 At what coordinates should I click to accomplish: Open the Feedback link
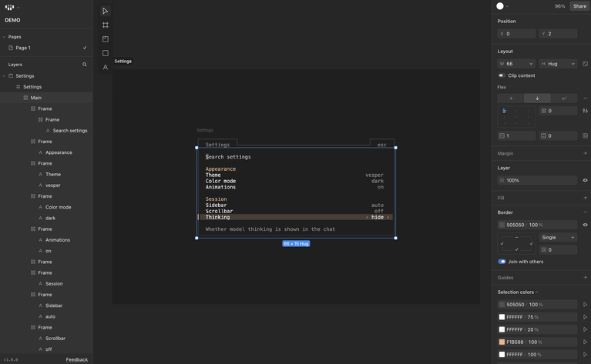click(x=77, y=359)
